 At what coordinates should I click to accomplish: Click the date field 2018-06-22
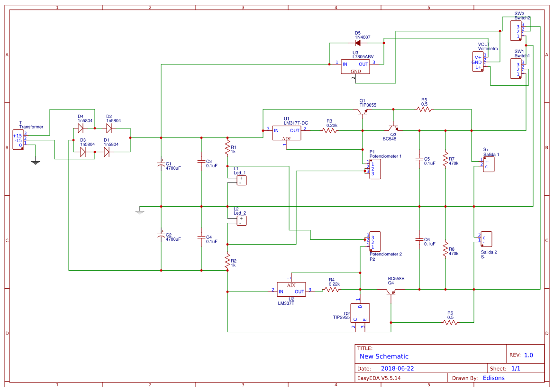pyautogui.click(x=399, y=368)
